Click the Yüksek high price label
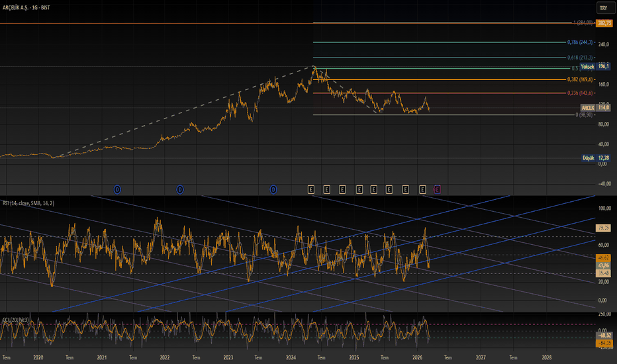This screenshot has width=617, height=364. tap(587, 67)
